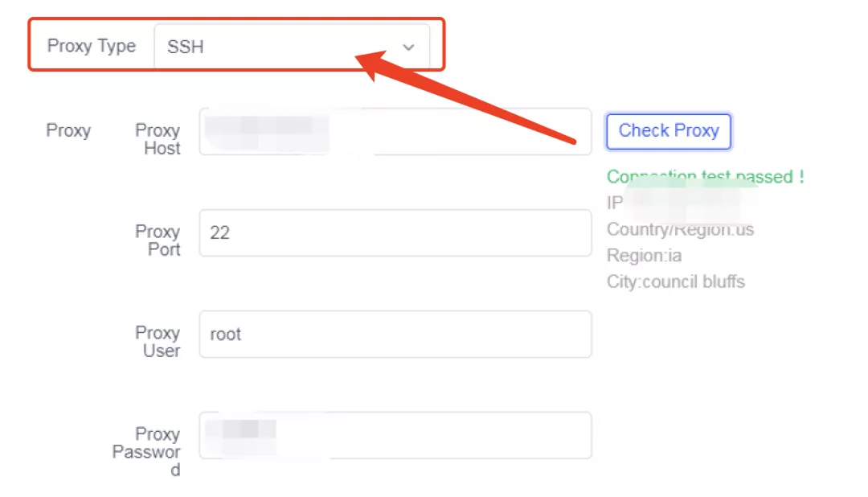This screenshot has width=868, height=497.
Task: Click the Proxy User label
Action: [x=158, y=342]
